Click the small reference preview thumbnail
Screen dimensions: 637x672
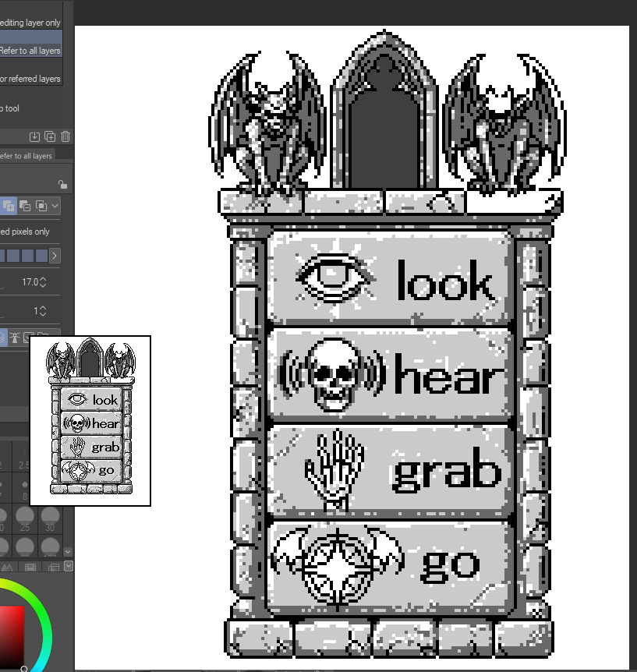(x=90, y=421)
